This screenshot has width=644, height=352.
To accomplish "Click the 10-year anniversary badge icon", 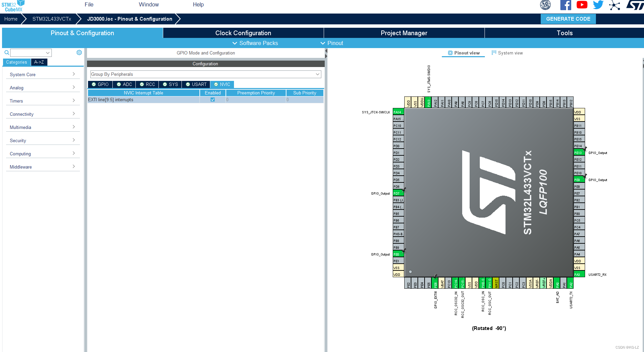I will [x=545, y=5].
